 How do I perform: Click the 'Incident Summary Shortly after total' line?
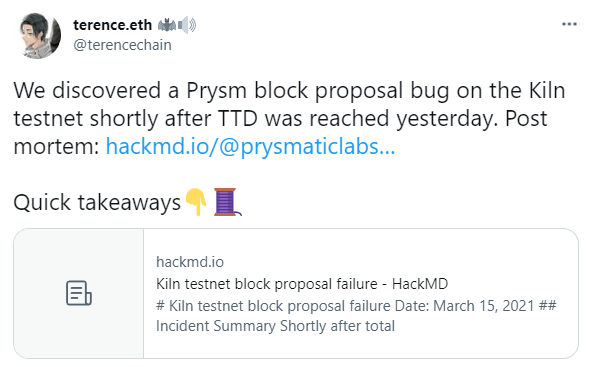(275, 326)
